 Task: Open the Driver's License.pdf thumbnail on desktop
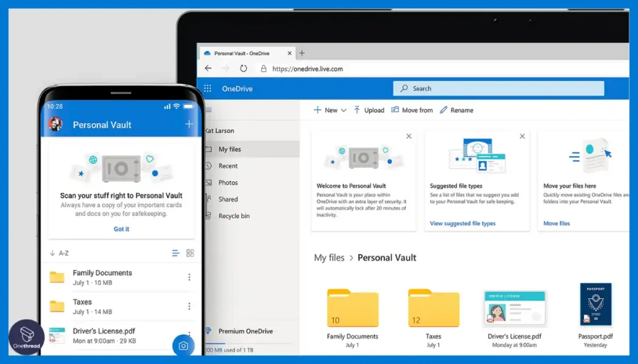point(514,308)
